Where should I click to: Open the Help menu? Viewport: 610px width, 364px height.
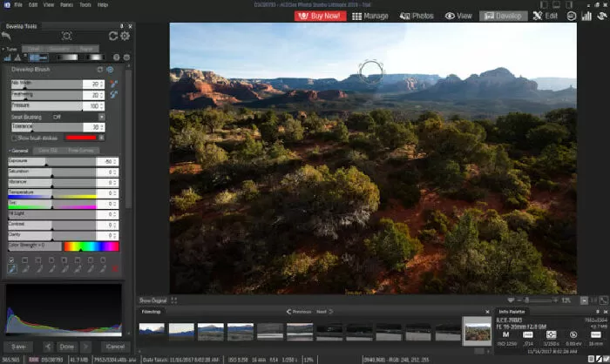coord(103,4)
